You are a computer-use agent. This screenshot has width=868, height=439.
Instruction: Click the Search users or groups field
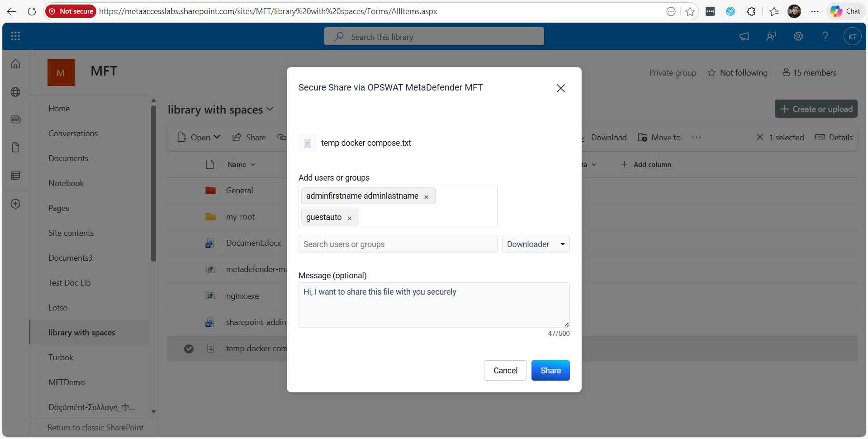pyautogui.click(x=398, y=244)
